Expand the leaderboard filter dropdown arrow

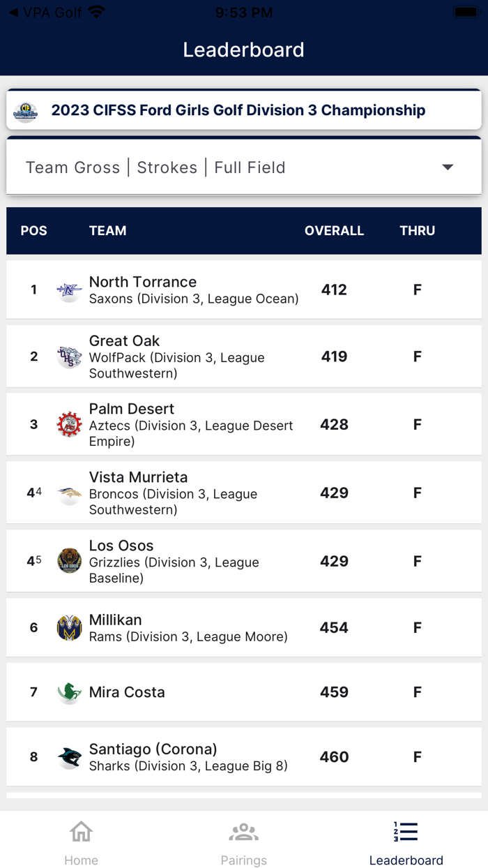(x=448, y=167)
